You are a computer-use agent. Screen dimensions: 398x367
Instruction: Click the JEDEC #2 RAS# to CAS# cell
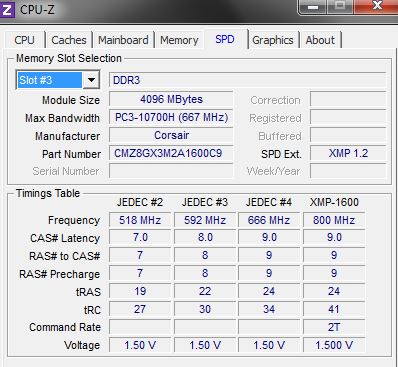(x=140, y=256)
